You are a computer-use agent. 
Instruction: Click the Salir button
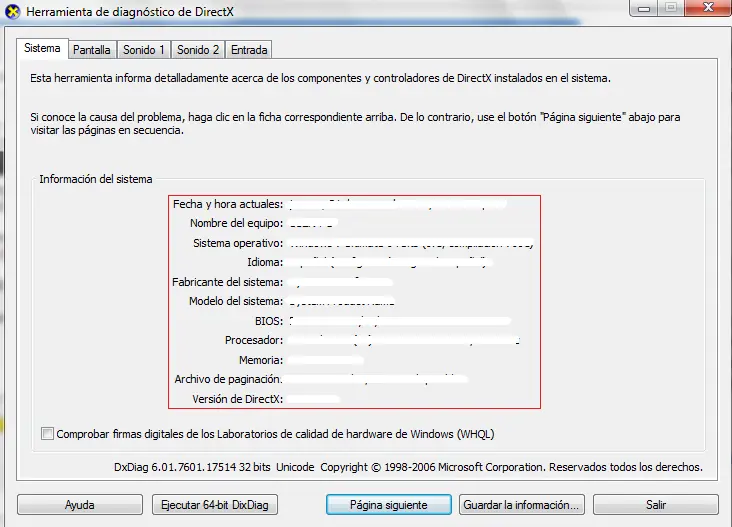pos(656,505)
